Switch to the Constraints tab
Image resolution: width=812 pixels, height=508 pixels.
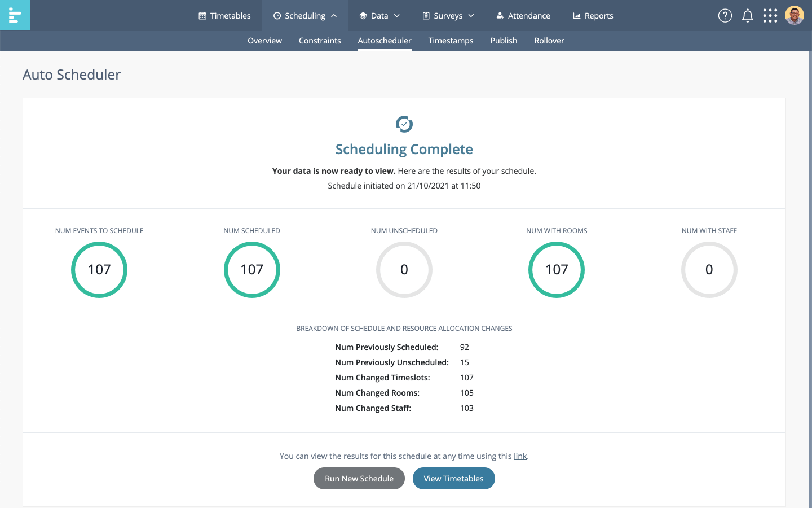[x=320, y=40]
